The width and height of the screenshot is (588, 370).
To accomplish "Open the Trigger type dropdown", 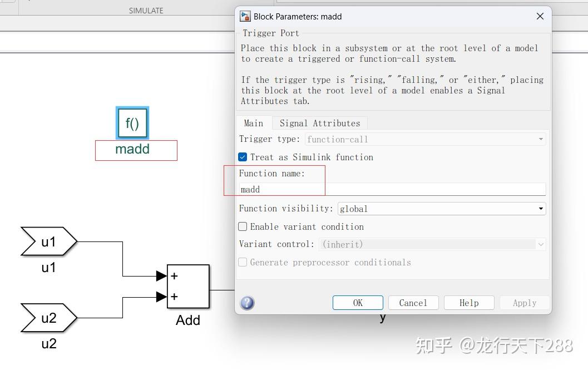I will click(x=540, y=139).
